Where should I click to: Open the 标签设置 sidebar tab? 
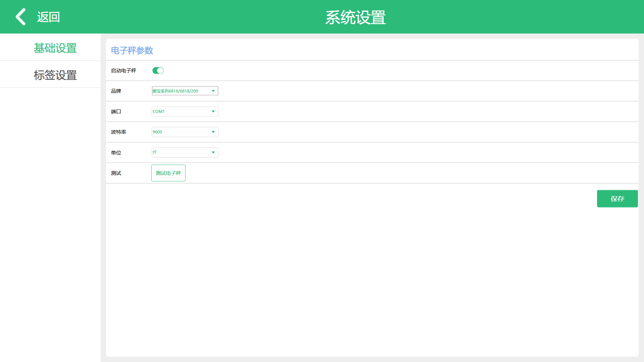[x=55, y=75]
